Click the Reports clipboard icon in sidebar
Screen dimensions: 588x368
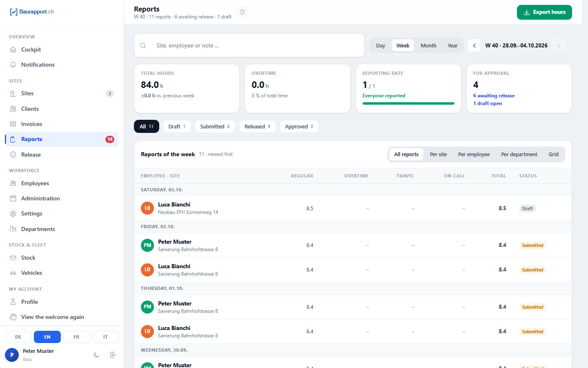coord(13,139)
